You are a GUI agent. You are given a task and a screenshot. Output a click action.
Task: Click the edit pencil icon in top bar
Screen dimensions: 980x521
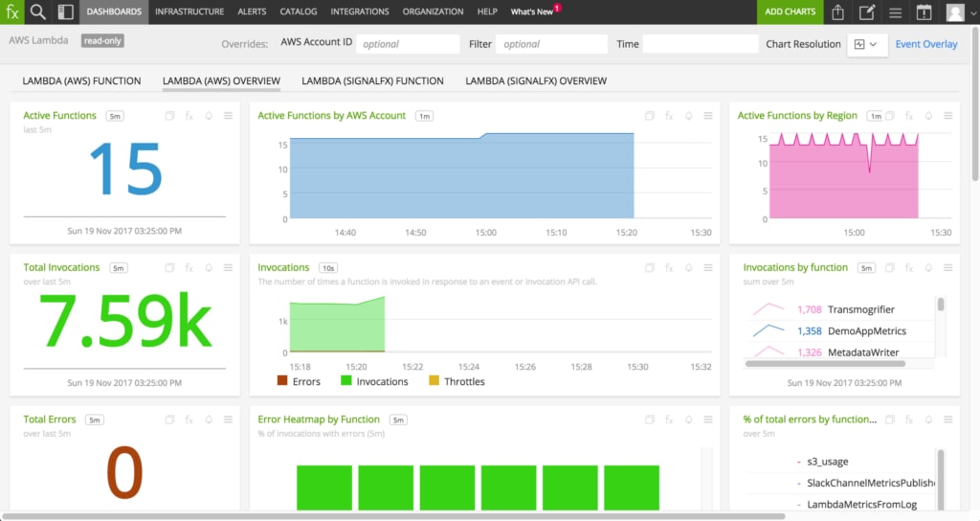tap(867, 11)
